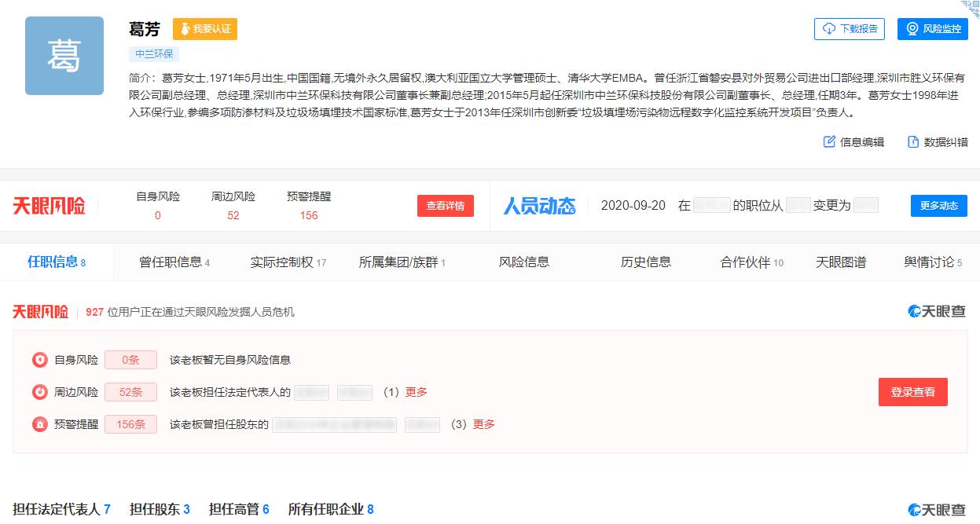Open 风险监控 risk monitoring

pos(933,29)
